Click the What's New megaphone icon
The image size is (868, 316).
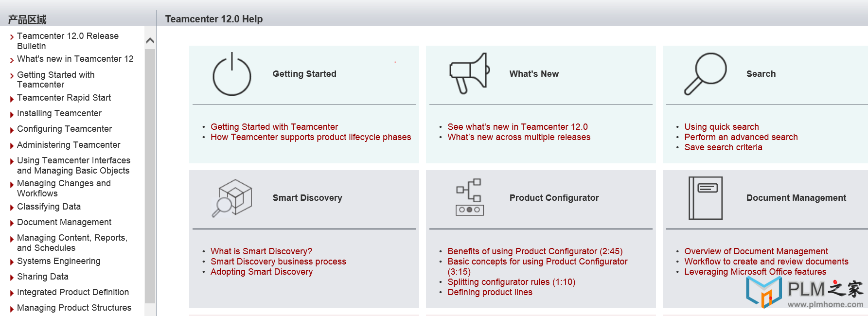coord(469,73)
